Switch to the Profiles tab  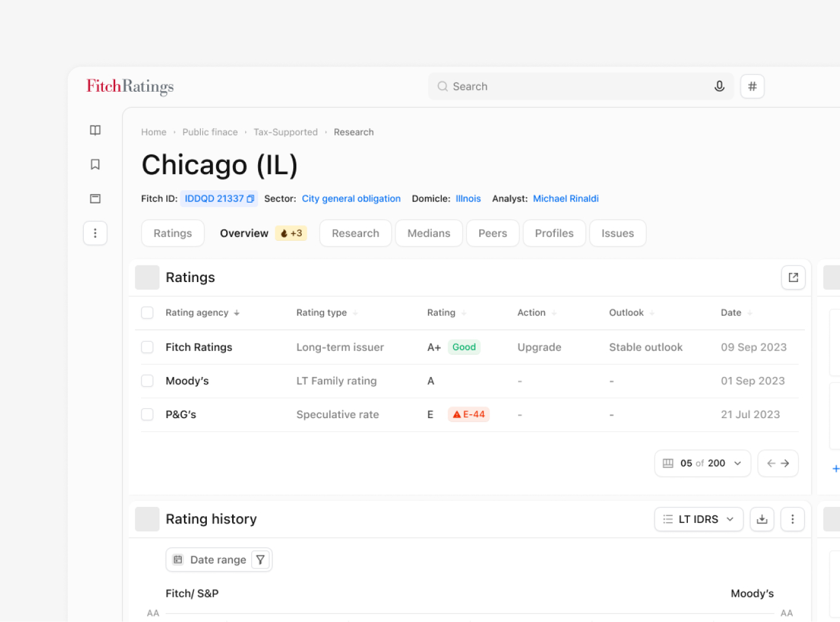click(x=554, y=233)
